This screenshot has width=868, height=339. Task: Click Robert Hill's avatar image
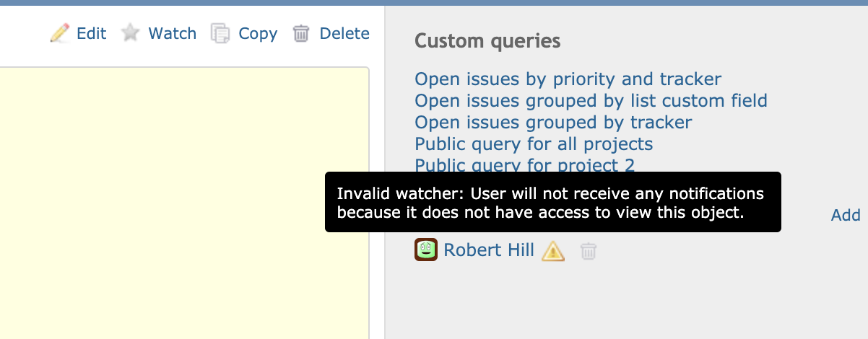coord(426,250)
